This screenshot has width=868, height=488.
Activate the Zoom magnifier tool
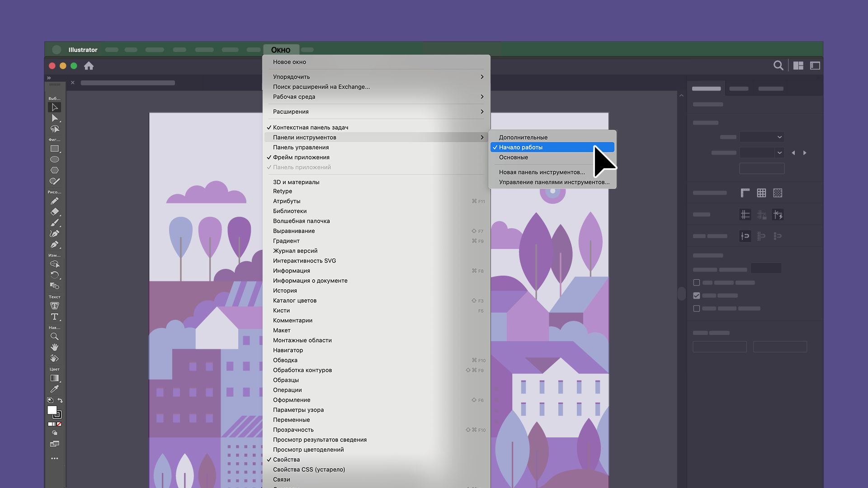click(55, 337)
